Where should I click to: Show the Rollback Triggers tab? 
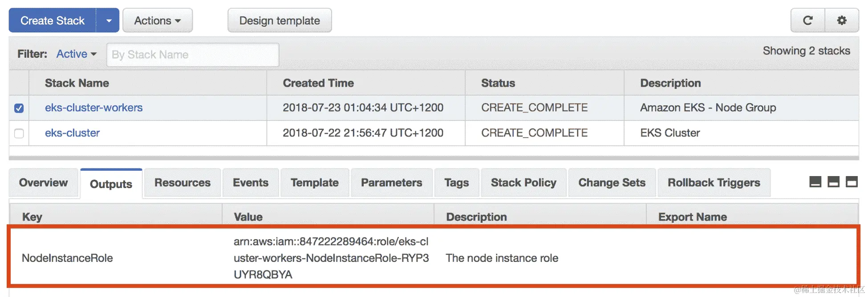pyautogui.click(x=714, y=183)
